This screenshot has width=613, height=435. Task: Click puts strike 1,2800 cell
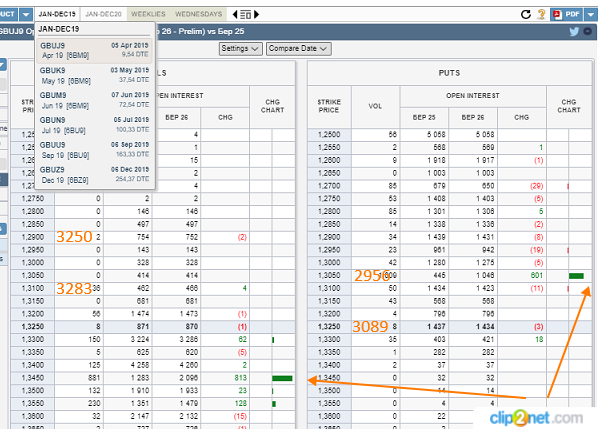(329, 211)
